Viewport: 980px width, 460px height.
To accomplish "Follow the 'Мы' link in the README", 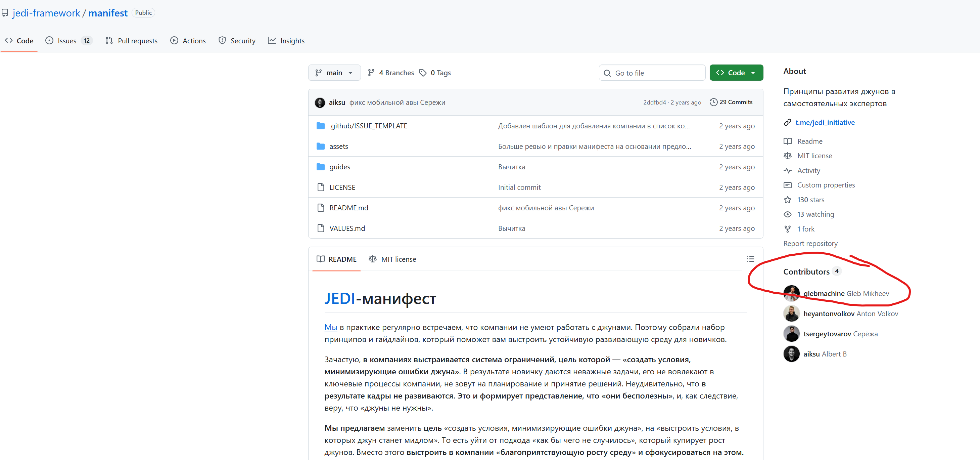I will click(x=331, y=328).
